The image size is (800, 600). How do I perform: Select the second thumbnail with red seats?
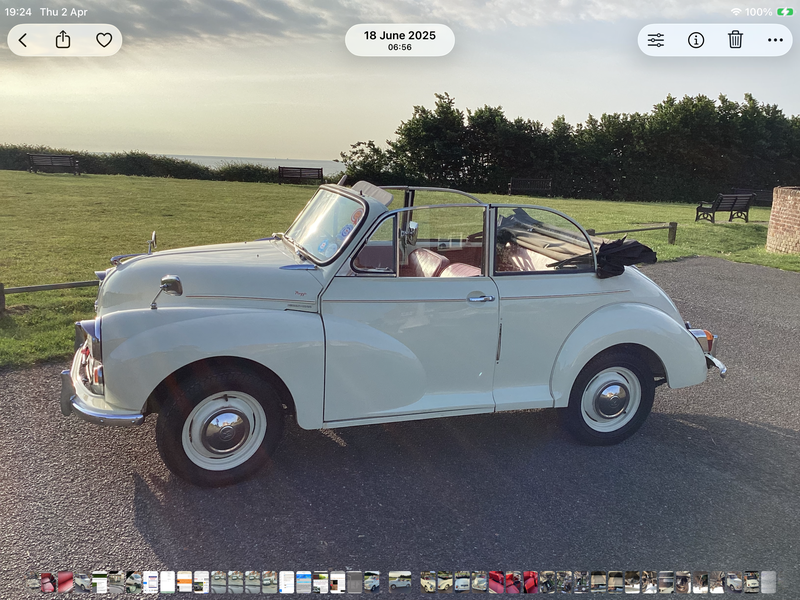tap(64, 582)
